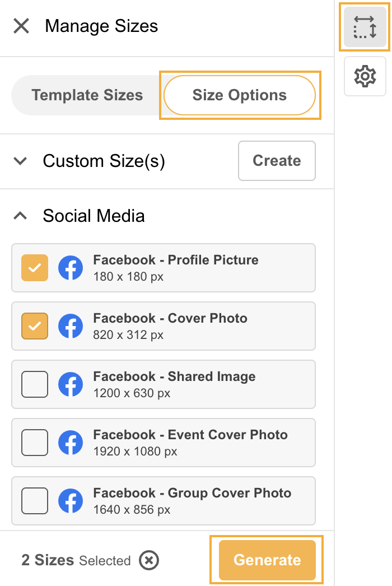This screenshot has width=392, height=586.
Task: Uncheck Facebook Cover Photo size
Action: pyautogui.click(x=35, y=326)
